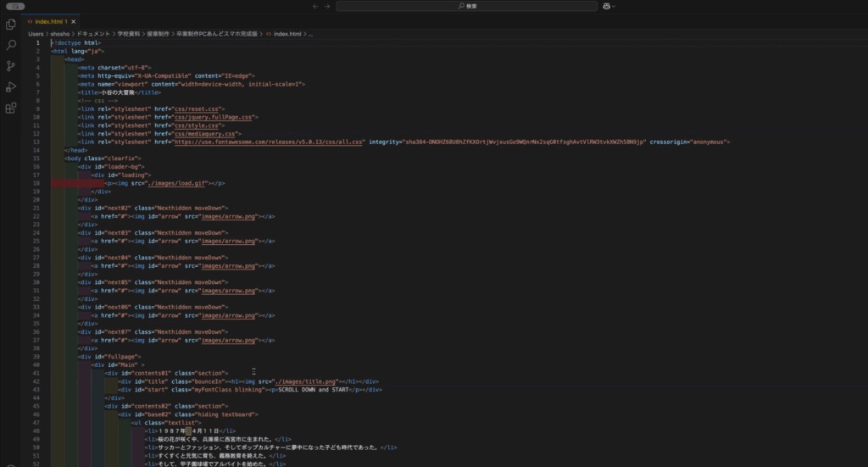Click line number 15 in the gutter

click(x=37, y=158)
